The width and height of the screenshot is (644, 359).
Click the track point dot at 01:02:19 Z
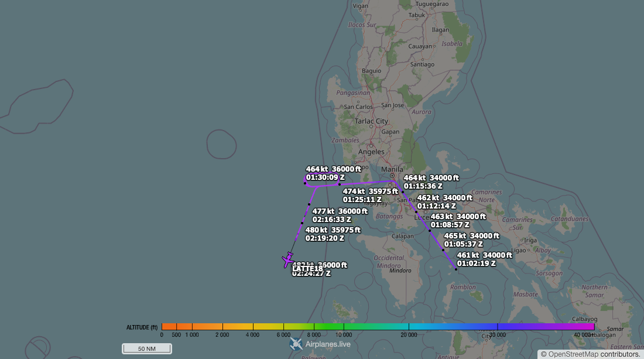point(456,269)
